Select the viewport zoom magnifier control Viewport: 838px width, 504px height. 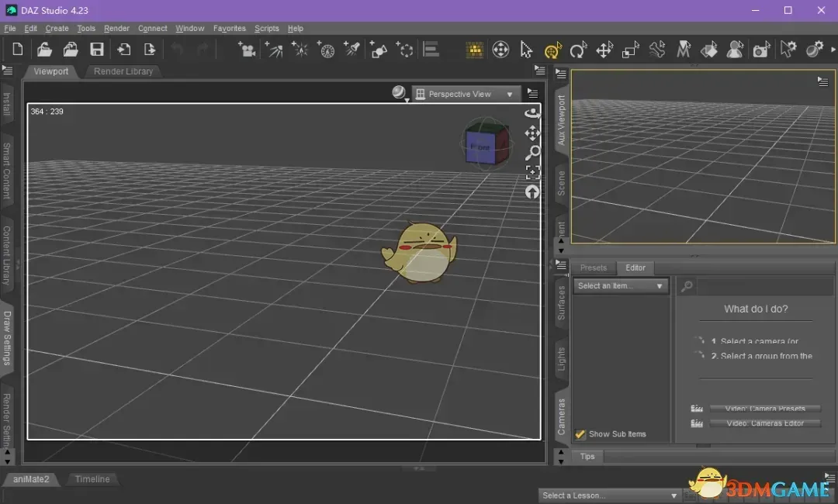click(x=533, y=153)
